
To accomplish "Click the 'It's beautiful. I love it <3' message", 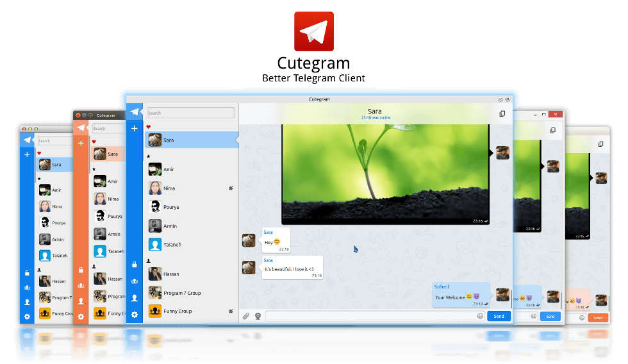I will click(x=292, y=267).
